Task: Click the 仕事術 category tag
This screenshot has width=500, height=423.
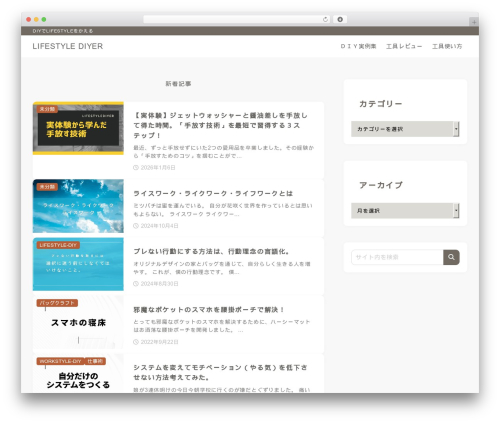Action: pyautogui.click(x=95, y=361)
